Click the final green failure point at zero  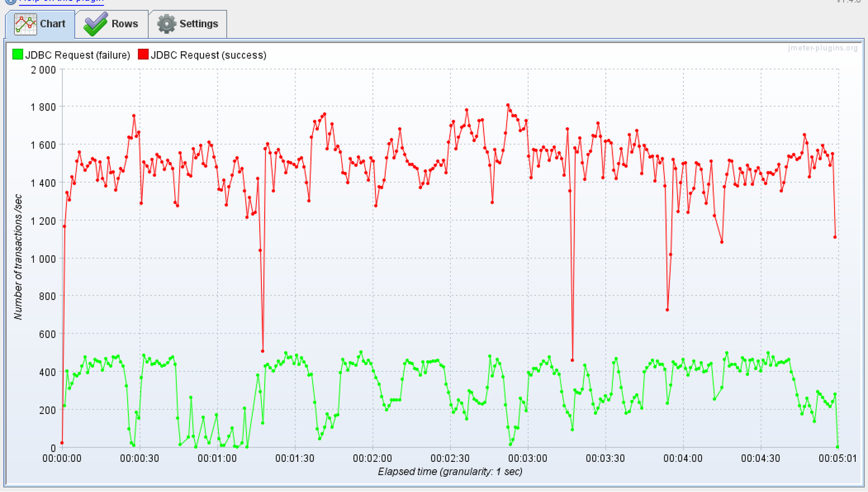coord(838,447)
